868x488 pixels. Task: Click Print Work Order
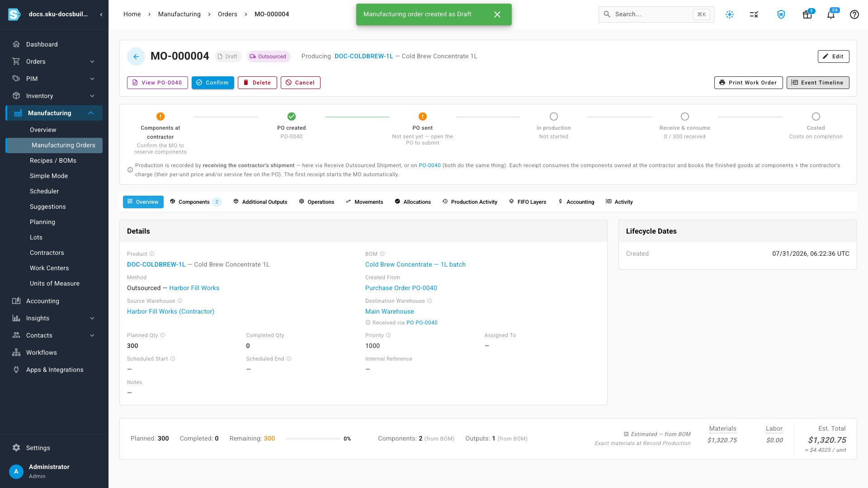749,83
